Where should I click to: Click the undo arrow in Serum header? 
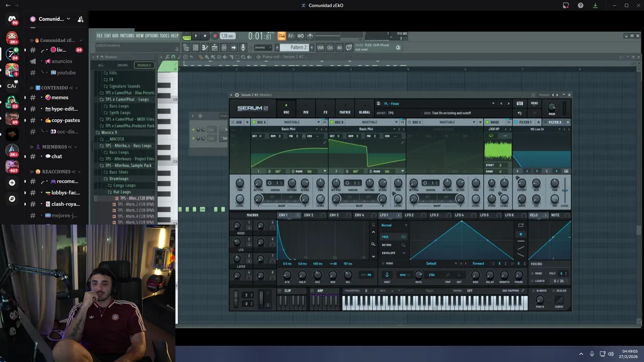click(520, 113)
